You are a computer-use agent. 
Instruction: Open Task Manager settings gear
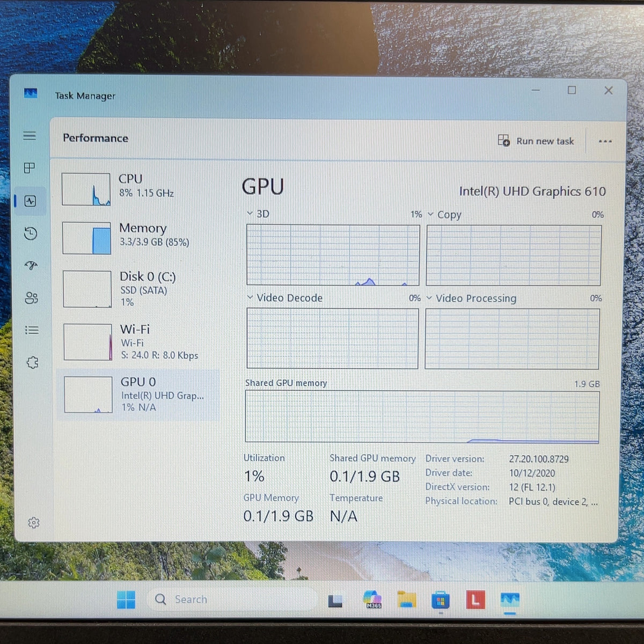click(34, 523)
